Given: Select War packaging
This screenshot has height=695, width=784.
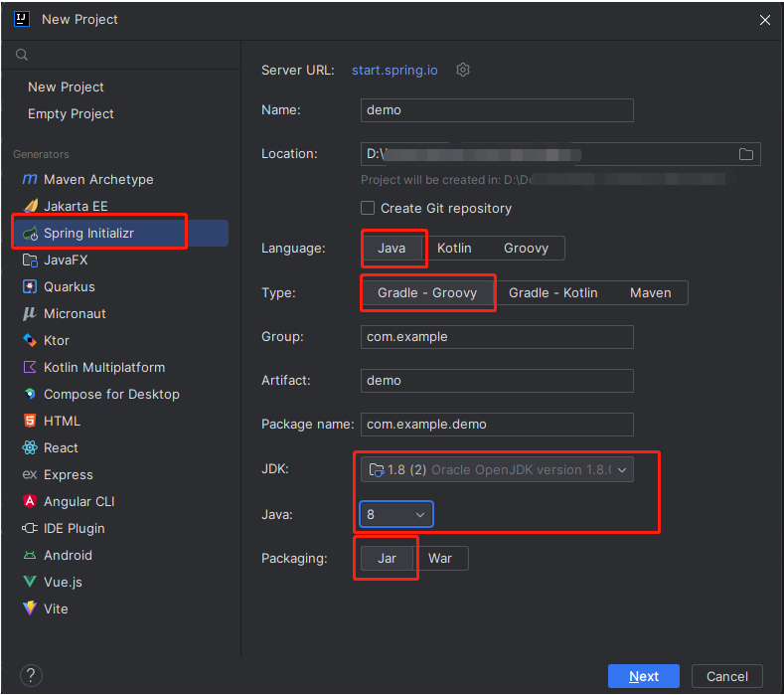Looking at the screenshot, I should [440, 558].
